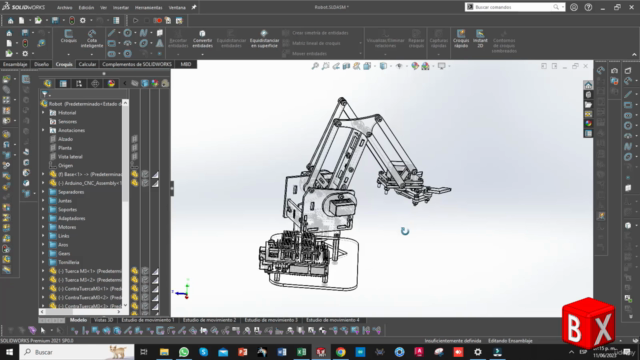Click the red Record Macro button
Image resolution: width=640 pixels, height=360 pixels.
[158, 20]
